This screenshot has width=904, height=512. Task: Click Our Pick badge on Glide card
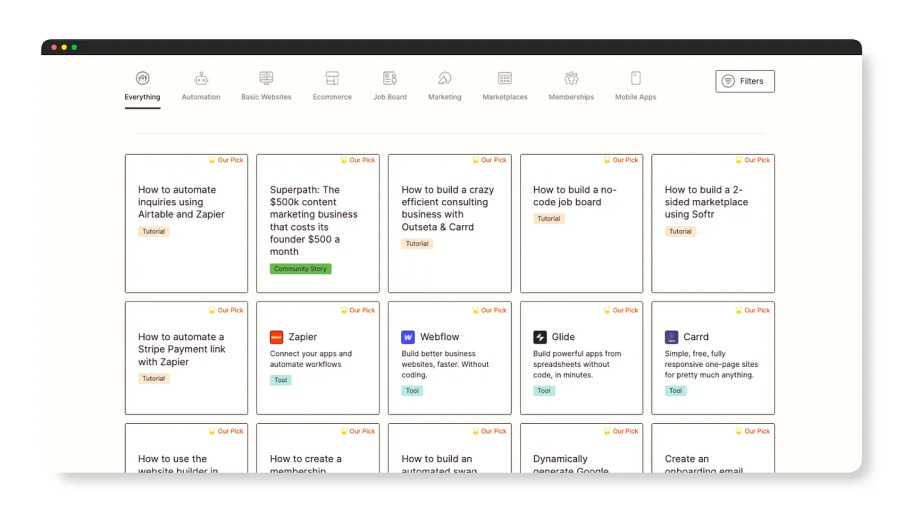coord(621,310)
